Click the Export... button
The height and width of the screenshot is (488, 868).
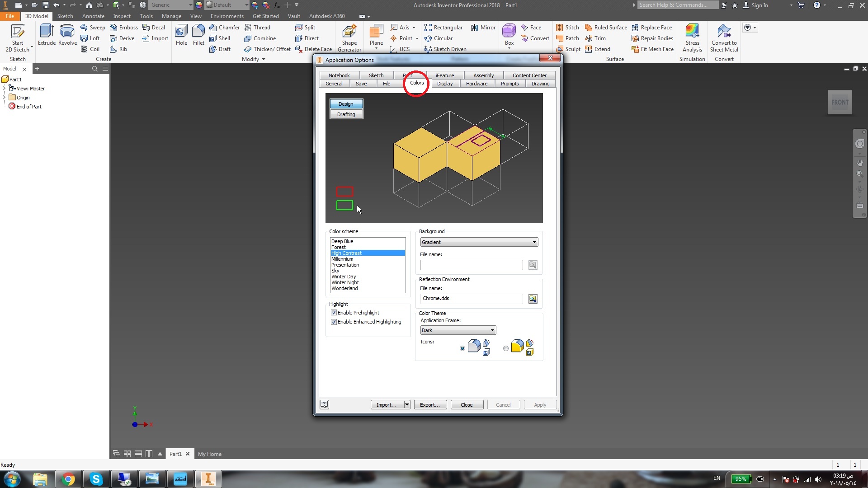[x=429, y=405]
